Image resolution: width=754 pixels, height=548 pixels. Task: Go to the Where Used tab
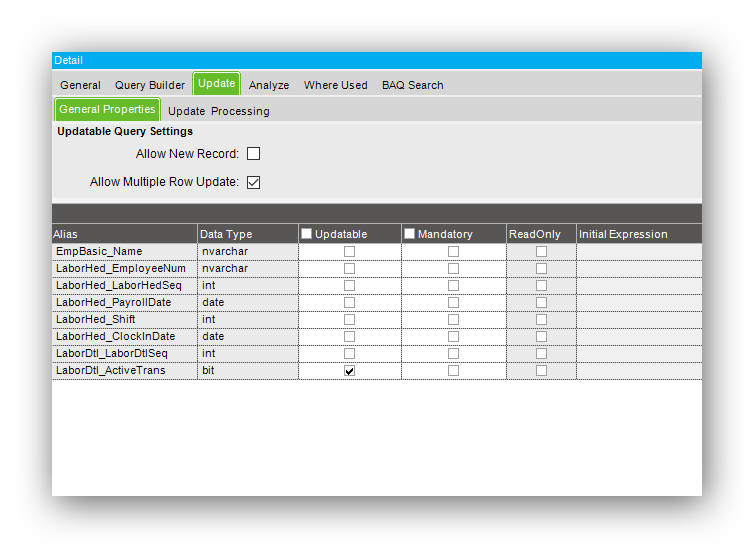336,85
